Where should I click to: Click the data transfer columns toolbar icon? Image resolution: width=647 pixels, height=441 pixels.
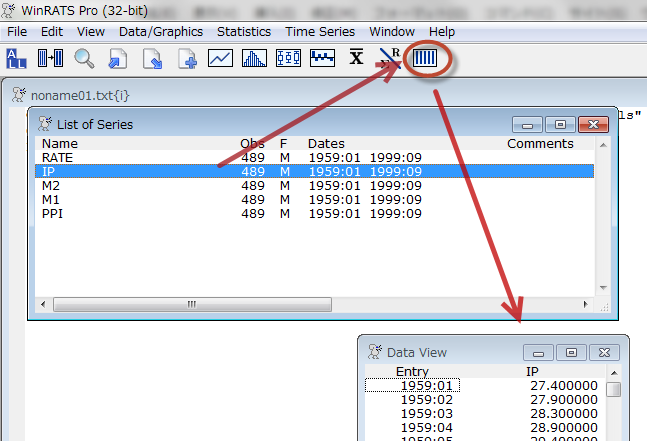[50, 58]
